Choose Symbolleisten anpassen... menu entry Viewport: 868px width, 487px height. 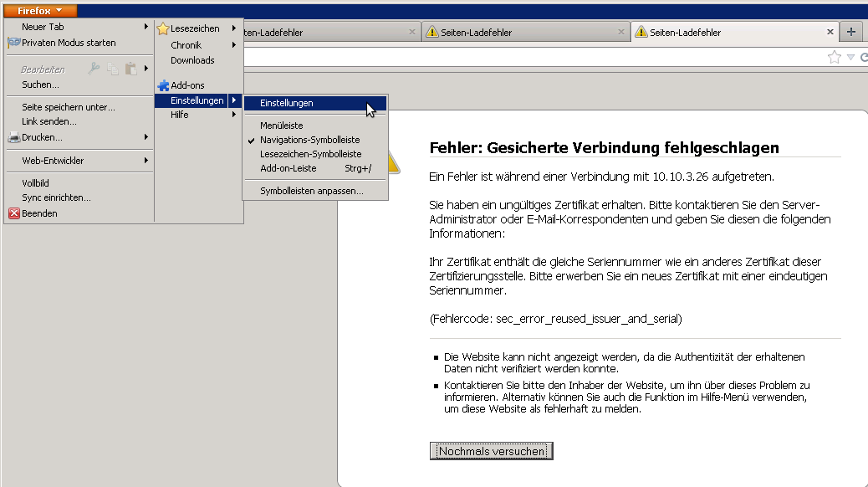pos(311,191)
